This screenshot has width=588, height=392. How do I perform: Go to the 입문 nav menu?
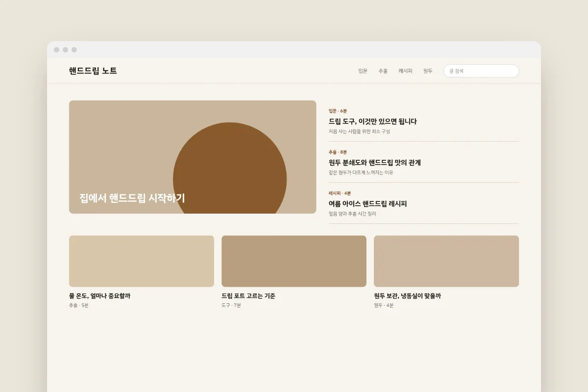(x=363, y=71)
